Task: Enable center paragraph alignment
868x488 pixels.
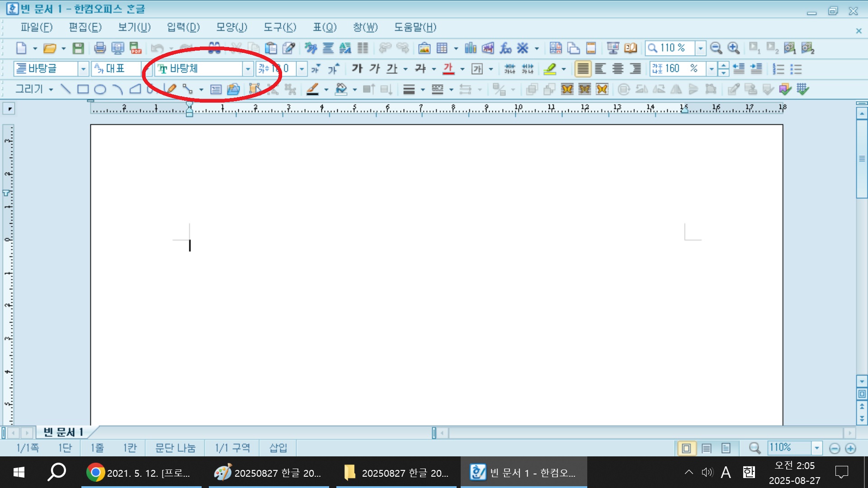Action: tap(618, 69)
